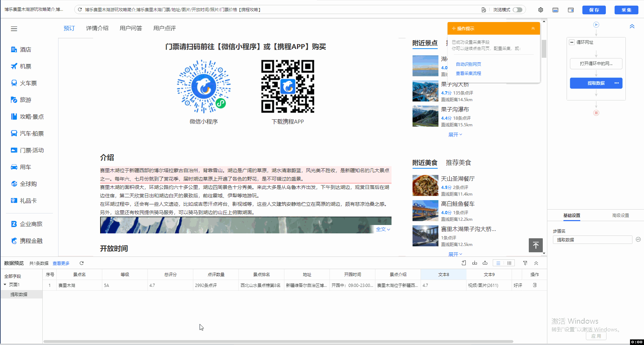This screenshot has width=644, height=345.
Task: Switch to the 预订 booking tab
Action: click(x=69, y=28)
